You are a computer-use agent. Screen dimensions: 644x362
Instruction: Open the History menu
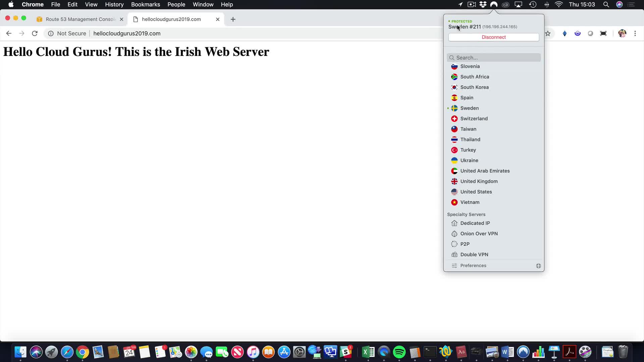(x=114, y=5)
